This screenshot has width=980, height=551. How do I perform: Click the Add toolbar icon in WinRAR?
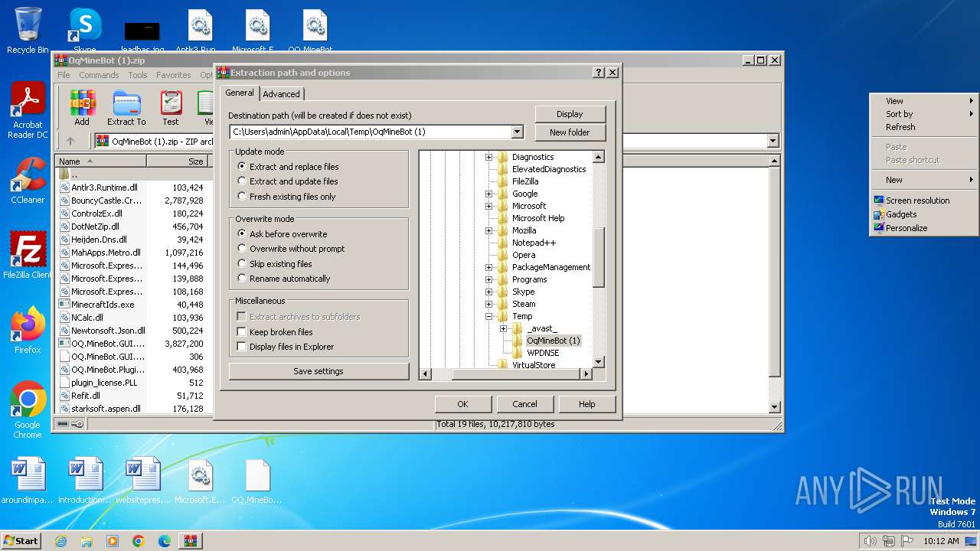[x=82, y=108]
